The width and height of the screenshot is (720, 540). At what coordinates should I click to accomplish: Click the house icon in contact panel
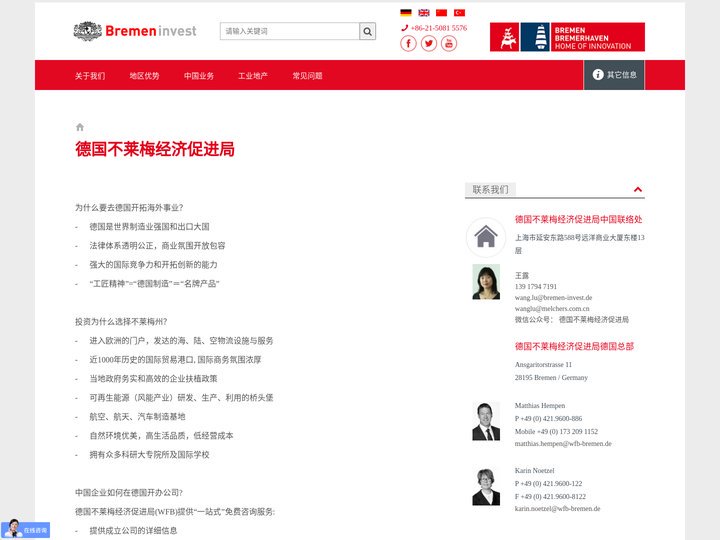486,237
